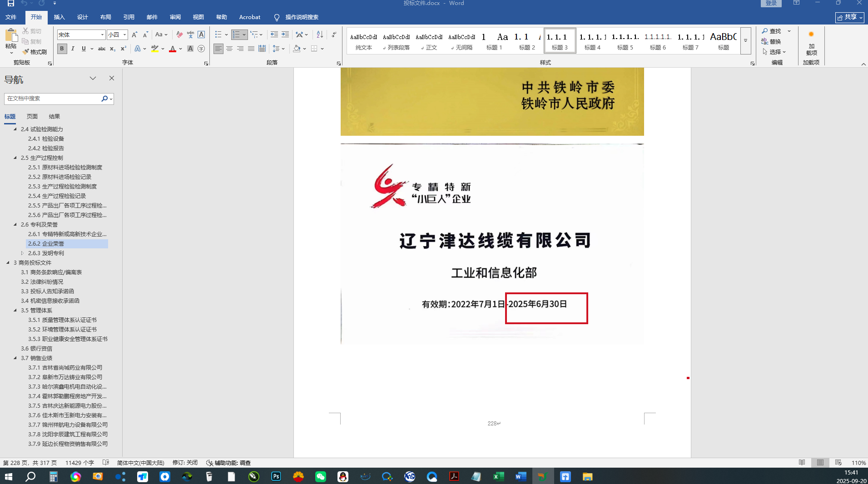Expand the styles gallery more arrow

(x=745, y=41)
